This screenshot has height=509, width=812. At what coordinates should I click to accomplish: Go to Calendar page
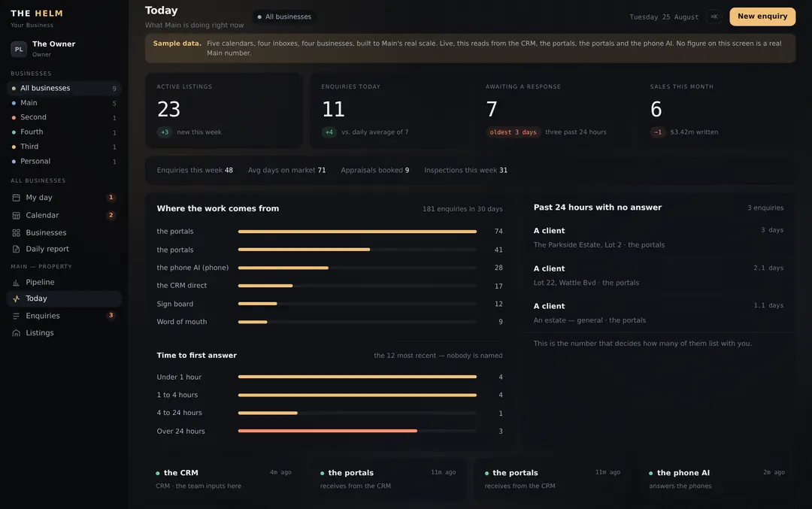point(64,216)
